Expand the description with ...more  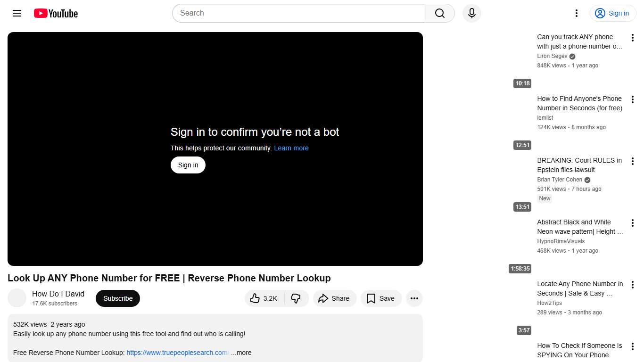click(x=241, y=353)
